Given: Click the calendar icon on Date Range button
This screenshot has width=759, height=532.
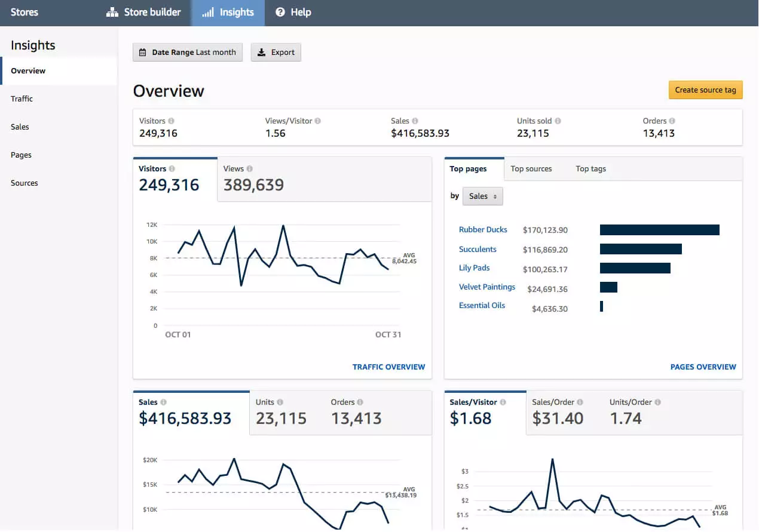Looking at the screenshot, I should click(x=142, y=52).
